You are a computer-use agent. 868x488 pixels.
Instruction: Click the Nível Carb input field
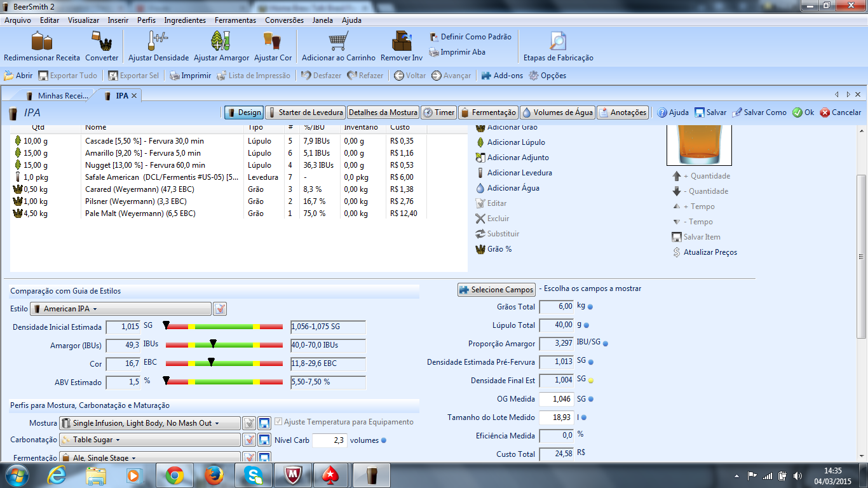(x=330, y=440)
